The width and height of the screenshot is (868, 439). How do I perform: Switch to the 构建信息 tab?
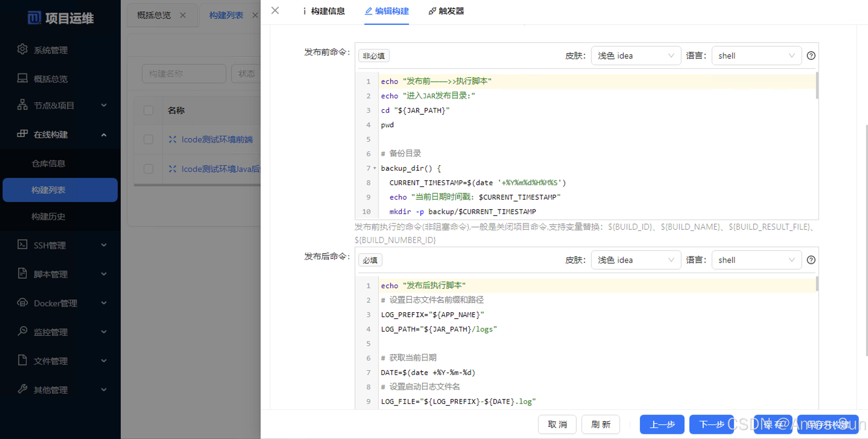(324, 11)
